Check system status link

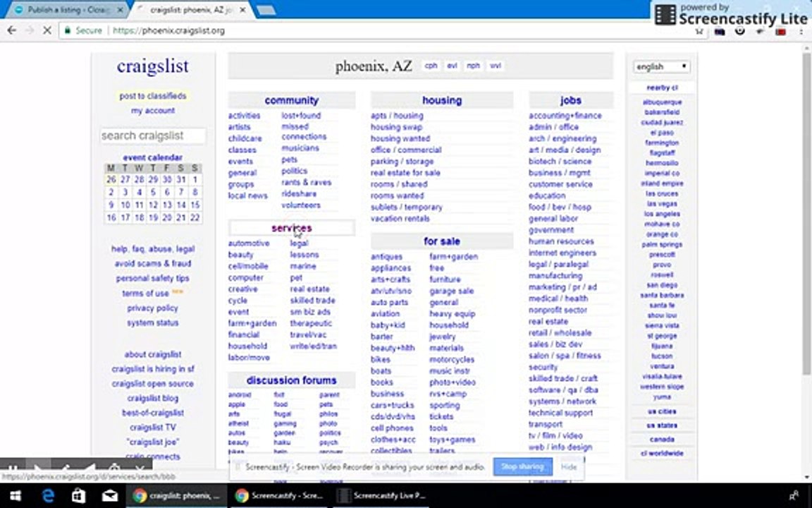pyautogui.click(x=153, y=322)
